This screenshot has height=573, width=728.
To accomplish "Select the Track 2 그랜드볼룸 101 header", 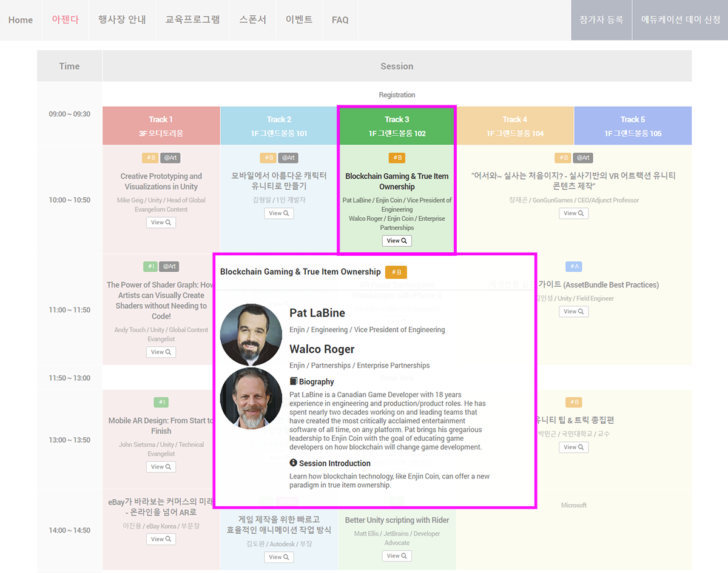I will (279, 126).
